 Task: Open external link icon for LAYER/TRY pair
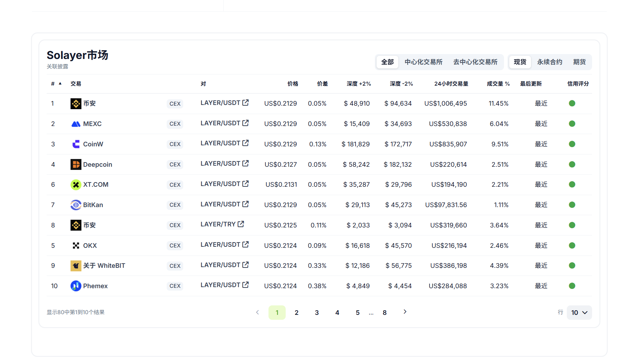click(x=241, y=224)
